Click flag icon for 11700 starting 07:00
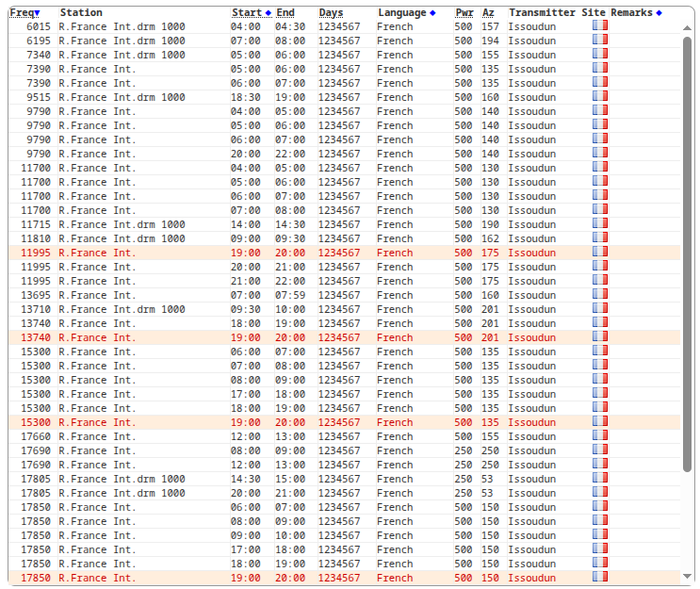 click(x=600, y=209)
